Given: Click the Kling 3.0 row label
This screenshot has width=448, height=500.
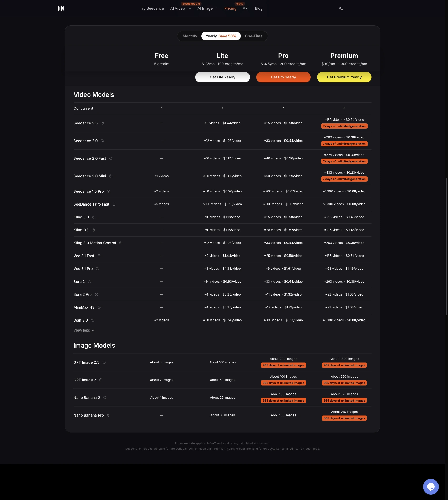Looking at the screenshot, I should click(x=81, y=217).
